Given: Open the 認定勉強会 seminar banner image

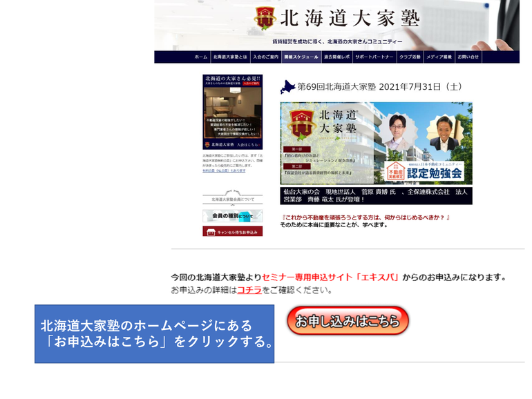Looking at the screenshot, I should [x=376, y=144].
